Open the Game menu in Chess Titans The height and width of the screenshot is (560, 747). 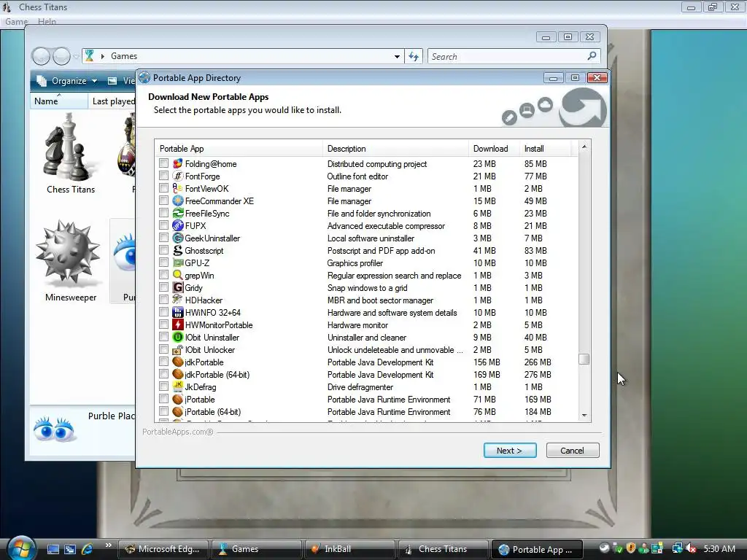tap(16, 21)
